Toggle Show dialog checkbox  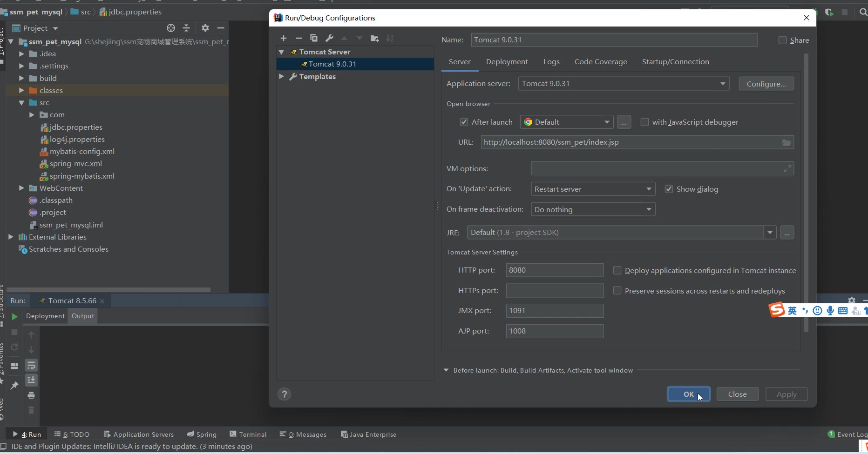(669, 189)
